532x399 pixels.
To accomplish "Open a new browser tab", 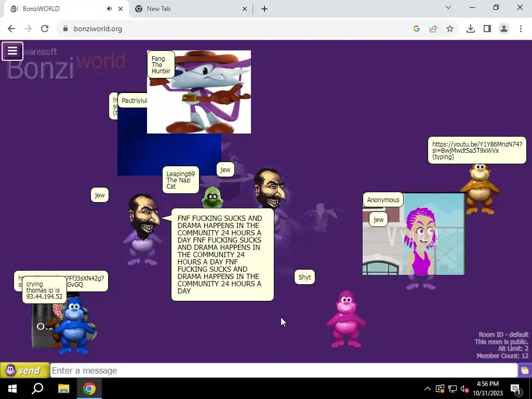I will click(264, 9).
